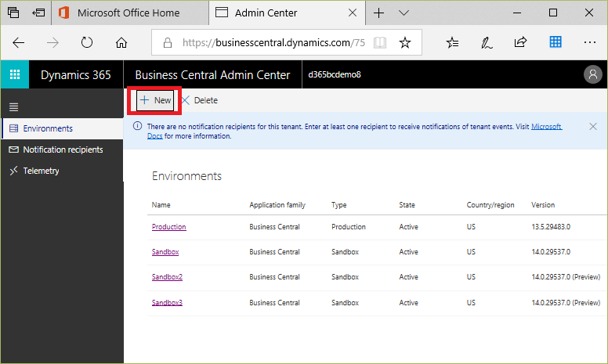
Task: Refresh the current page
Action: 87,42
